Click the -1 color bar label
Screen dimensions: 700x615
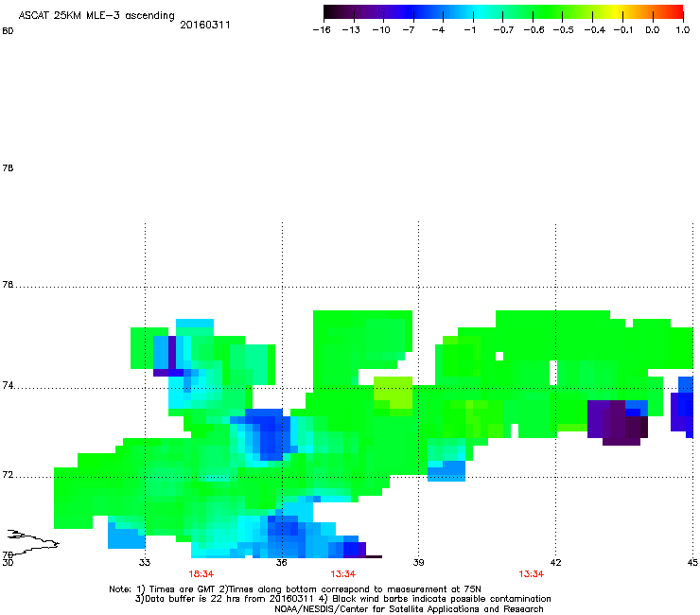pos(469,30)
